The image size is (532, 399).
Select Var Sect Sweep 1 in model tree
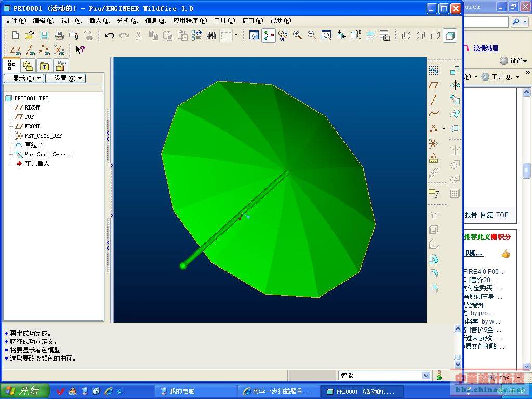coord(49,154)
